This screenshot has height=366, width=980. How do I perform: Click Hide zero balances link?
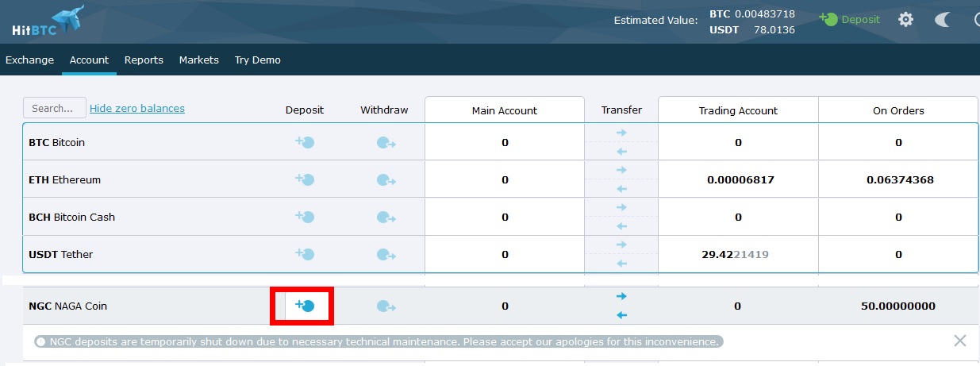[137, 108]
